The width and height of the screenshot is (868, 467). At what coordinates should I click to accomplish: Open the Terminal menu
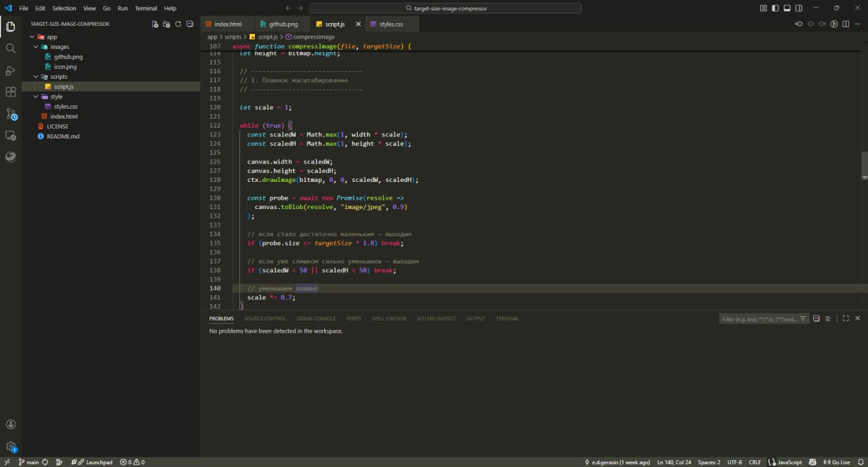pos(145,8)
